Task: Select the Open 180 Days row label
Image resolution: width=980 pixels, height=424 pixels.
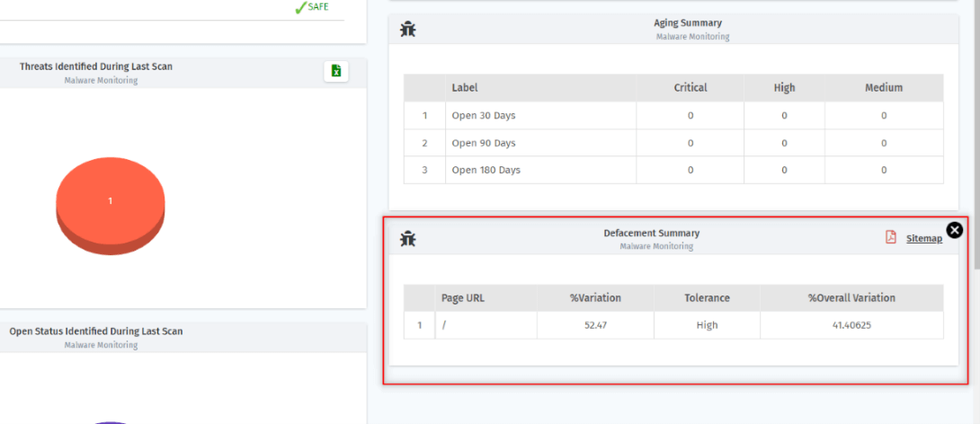Action: point(486,170)
